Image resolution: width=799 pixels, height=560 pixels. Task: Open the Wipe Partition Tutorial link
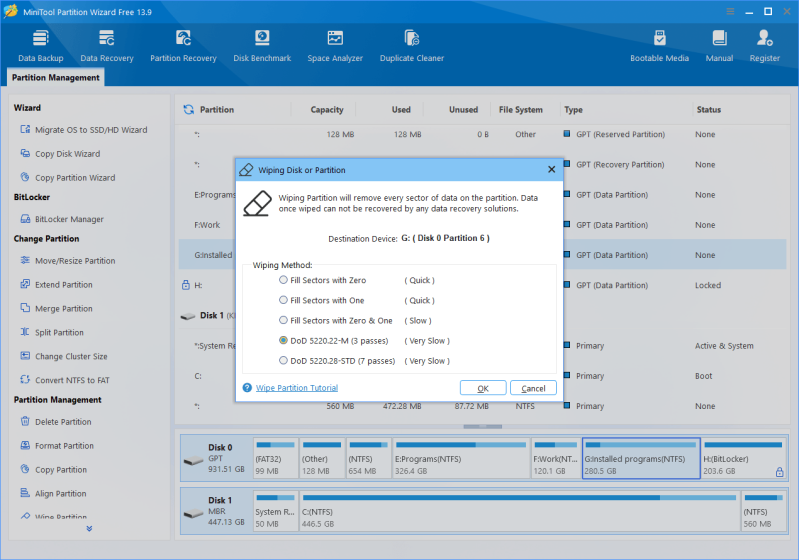click(x=297, y=388)
